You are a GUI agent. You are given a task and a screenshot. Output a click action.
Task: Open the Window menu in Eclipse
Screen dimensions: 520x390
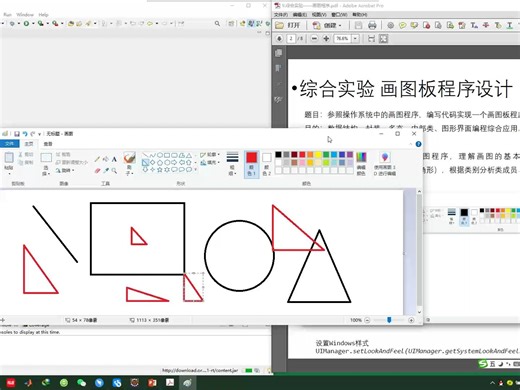pos(25,15)
